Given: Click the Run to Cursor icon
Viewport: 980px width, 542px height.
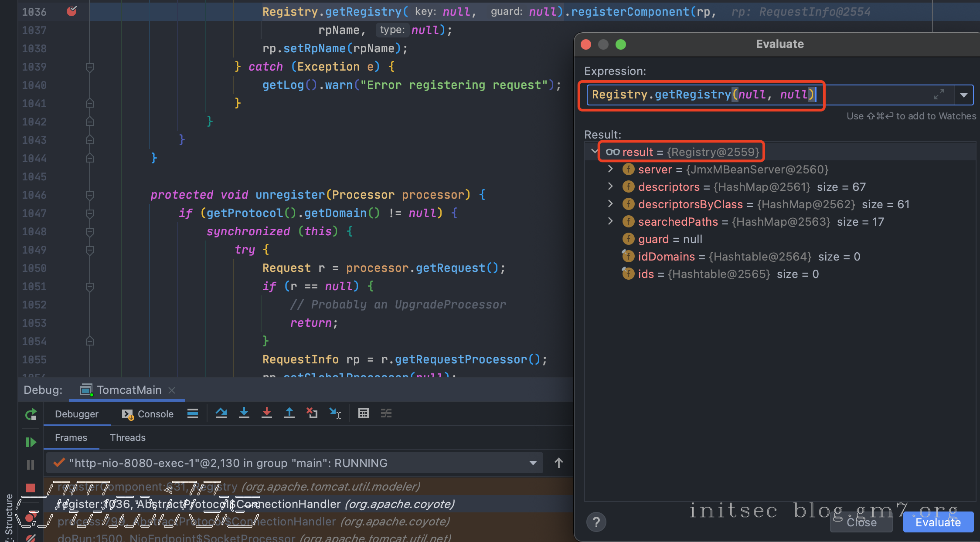Looking at the screenshot, I should [x=335, y=413].
